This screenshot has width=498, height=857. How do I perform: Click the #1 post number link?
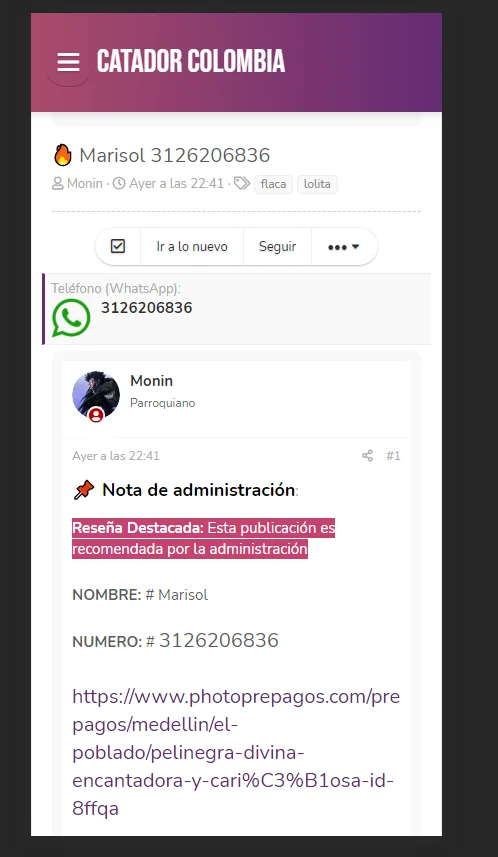point(393,456)
